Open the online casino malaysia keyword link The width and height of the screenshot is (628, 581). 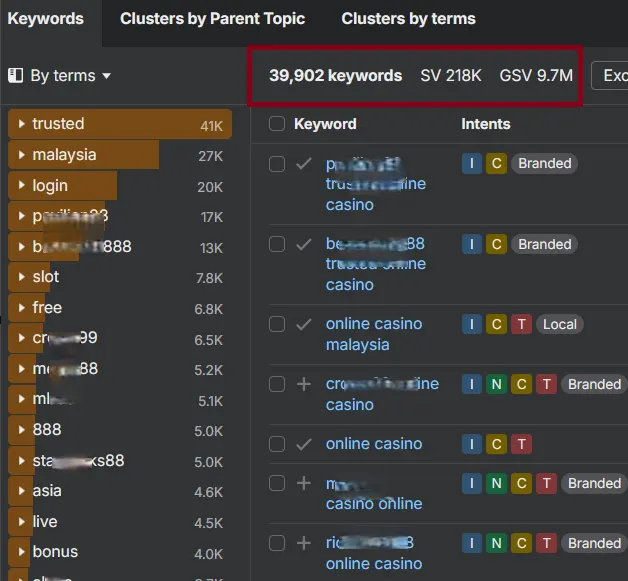click(374, 334)
